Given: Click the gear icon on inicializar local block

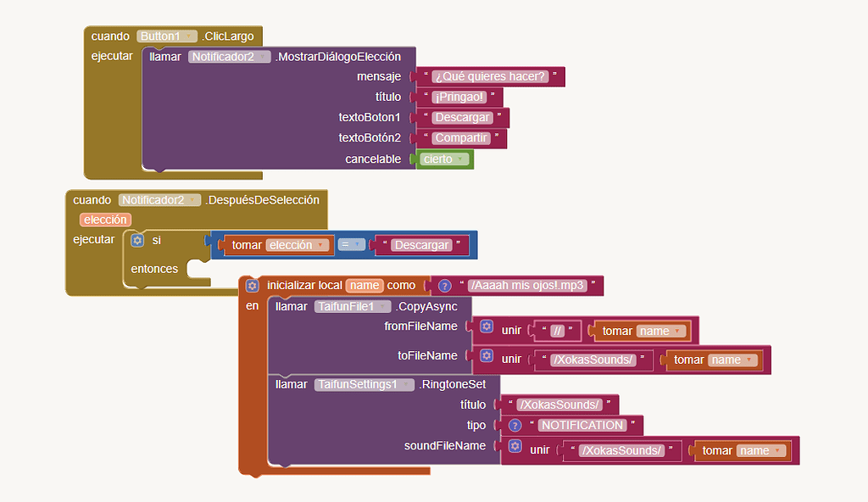Looking at the screenshot, I should pyautogui.click(x=252, y=286).
